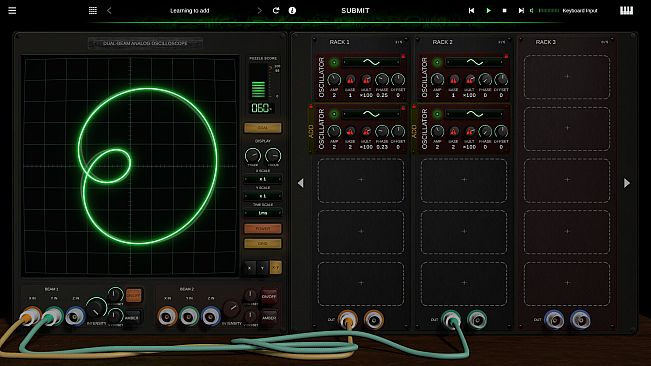Select the X display mode
651x366 pixels.
point(250,268)
